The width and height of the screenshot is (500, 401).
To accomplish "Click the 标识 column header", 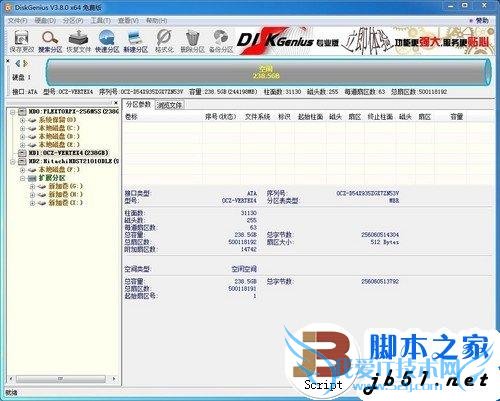I will (x=284, y=117).
